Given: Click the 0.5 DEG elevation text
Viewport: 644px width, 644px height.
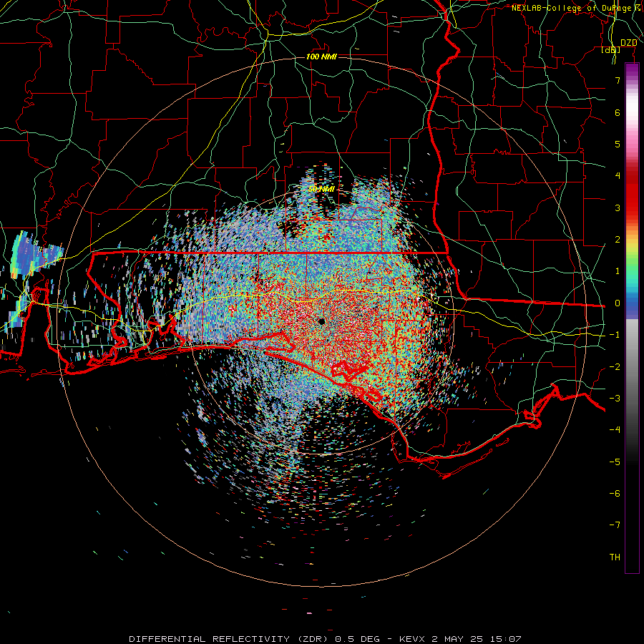Looking at the screenshot, I should pyautogui.click(x=357, y=639).
